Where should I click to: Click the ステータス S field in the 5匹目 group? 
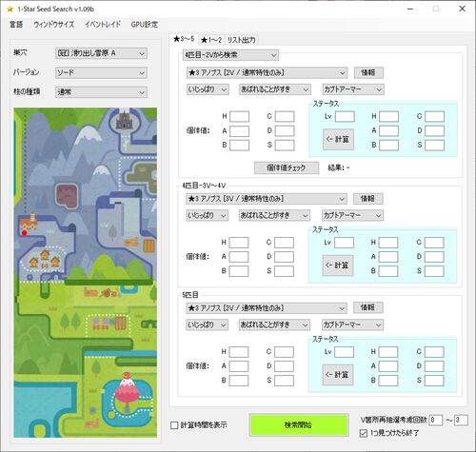[434, 381]
